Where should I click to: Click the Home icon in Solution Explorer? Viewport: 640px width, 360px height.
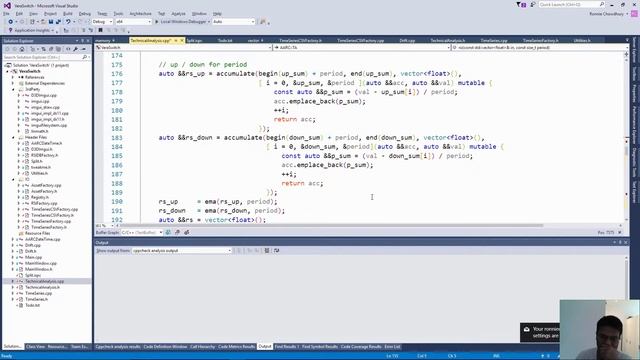(x=22, y=49)
